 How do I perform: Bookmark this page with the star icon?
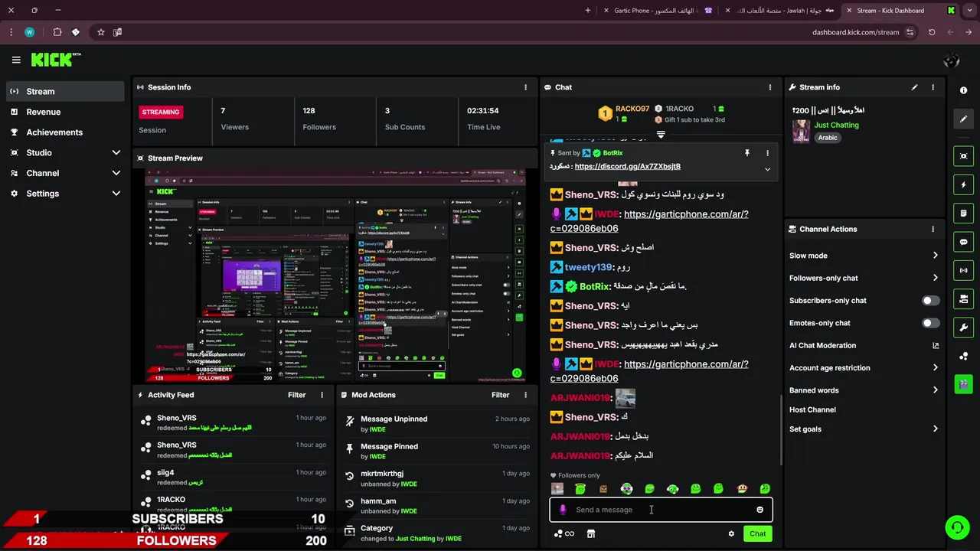point(100,32)
